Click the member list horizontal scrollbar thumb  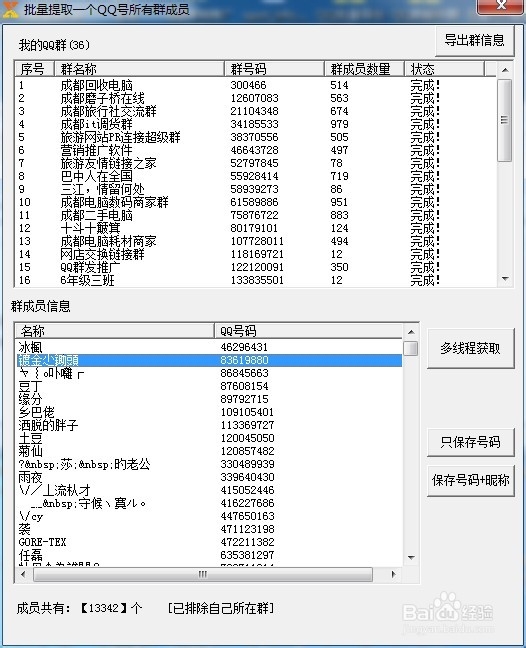tap(203, 574)
